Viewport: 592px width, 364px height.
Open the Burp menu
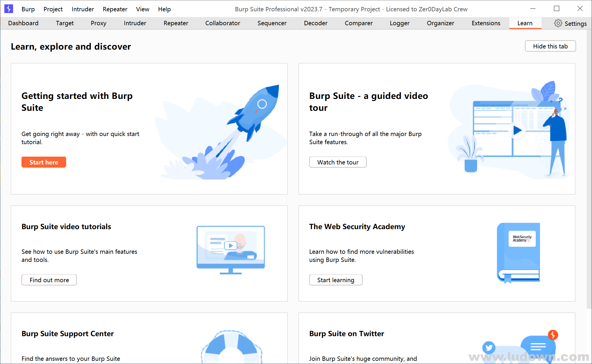pos(28,9)
